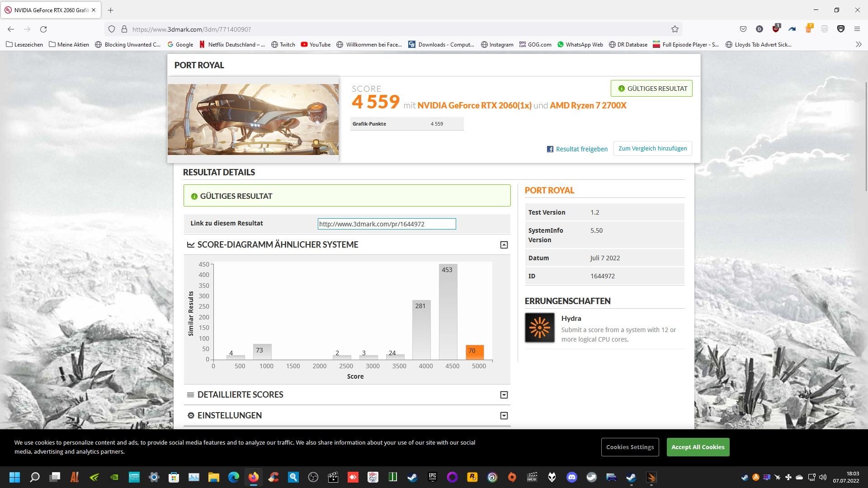
Task: View site security lock information
Action: 124,29
